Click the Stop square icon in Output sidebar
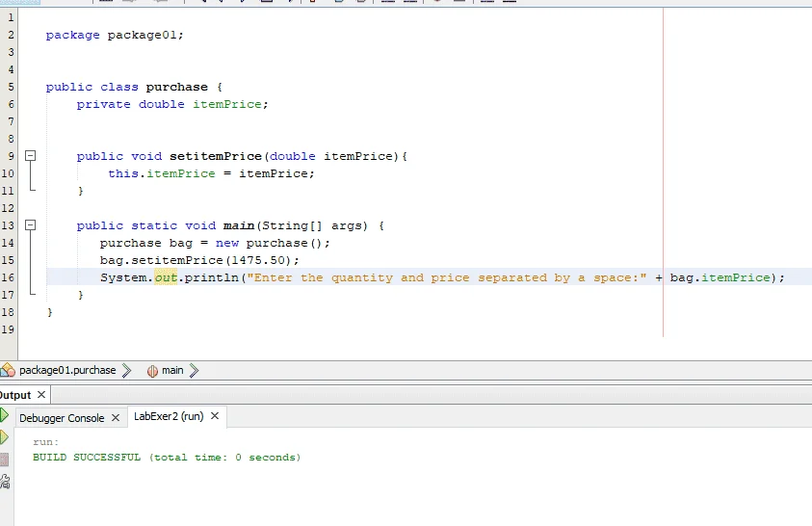 pos(4,460)
